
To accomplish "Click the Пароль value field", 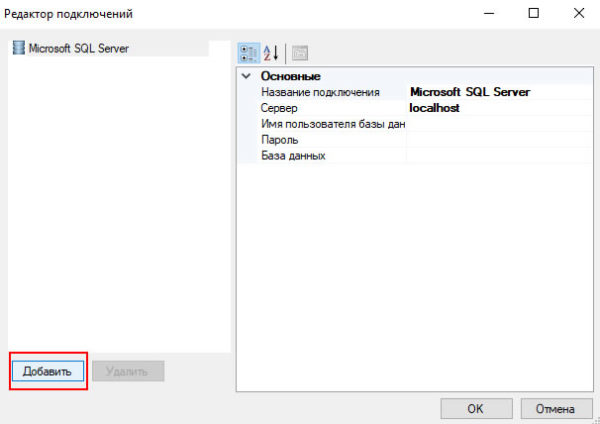I will coord(500,140).
